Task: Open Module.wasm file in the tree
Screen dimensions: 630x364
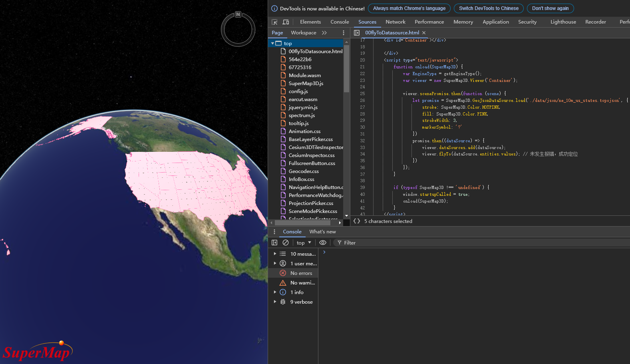Action: 305,76
